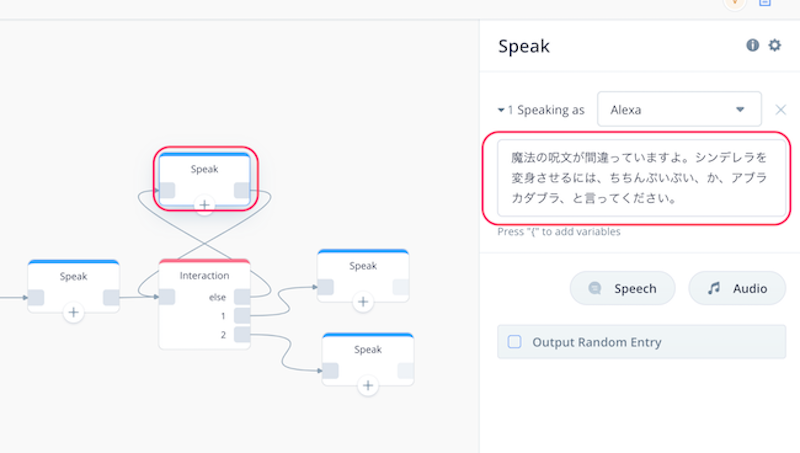Open the Alexa voice dropdown
The height and width of the screenshot is (453, 800).
(x=679, y=109)
